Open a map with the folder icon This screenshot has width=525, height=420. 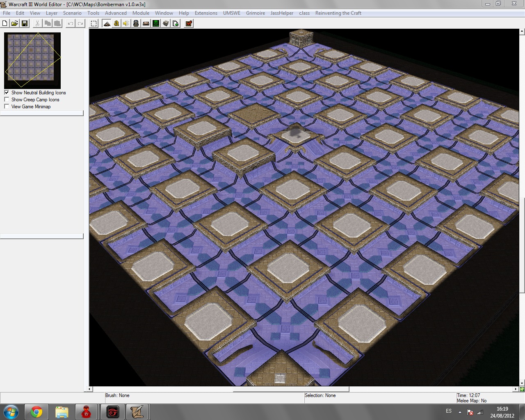[14, 23]
